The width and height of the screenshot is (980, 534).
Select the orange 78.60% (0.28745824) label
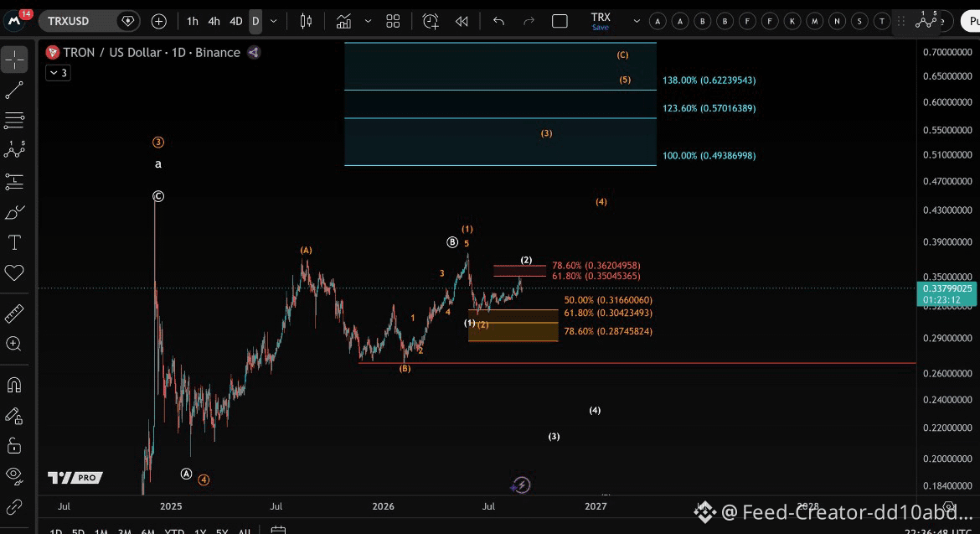608,331
